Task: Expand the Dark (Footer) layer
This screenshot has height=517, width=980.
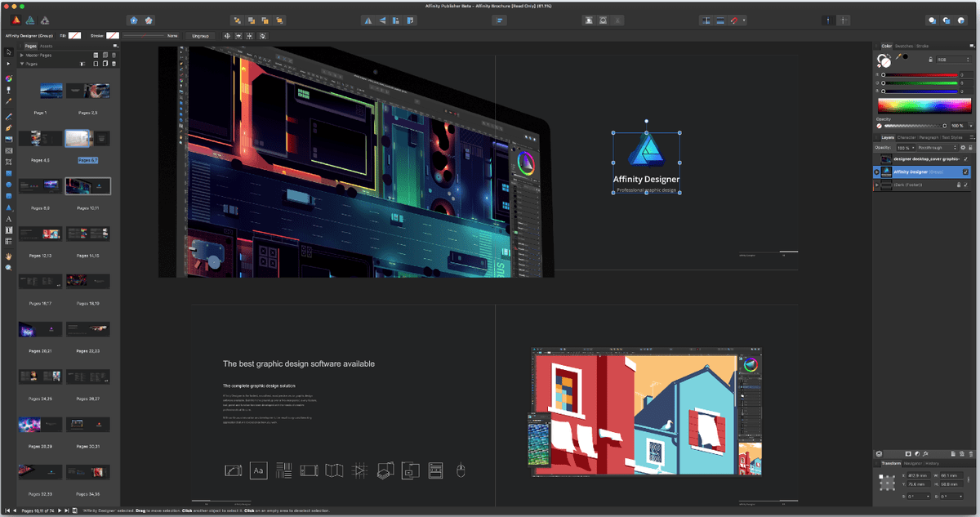Action: coord(876,185)
